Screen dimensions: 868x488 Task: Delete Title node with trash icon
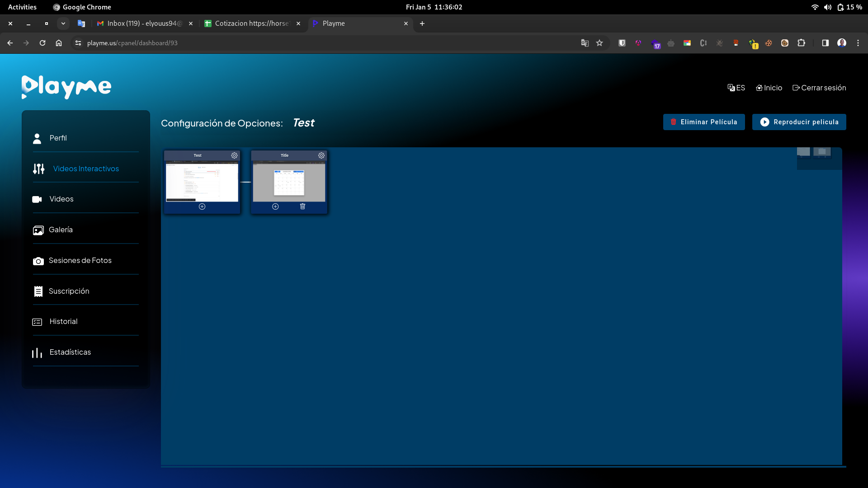pyautogui.click(x=302, y=206)
